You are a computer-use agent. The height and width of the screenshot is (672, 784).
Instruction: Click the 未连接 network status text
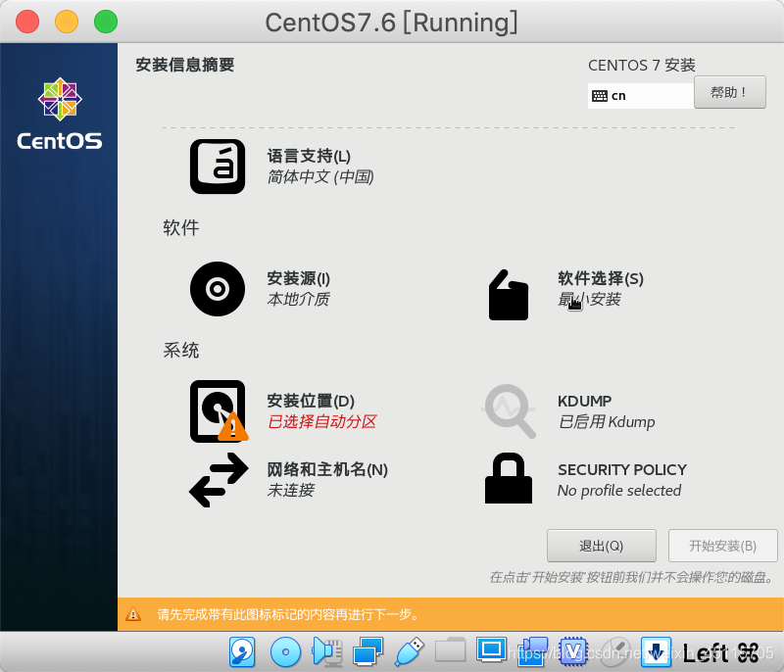290,490
